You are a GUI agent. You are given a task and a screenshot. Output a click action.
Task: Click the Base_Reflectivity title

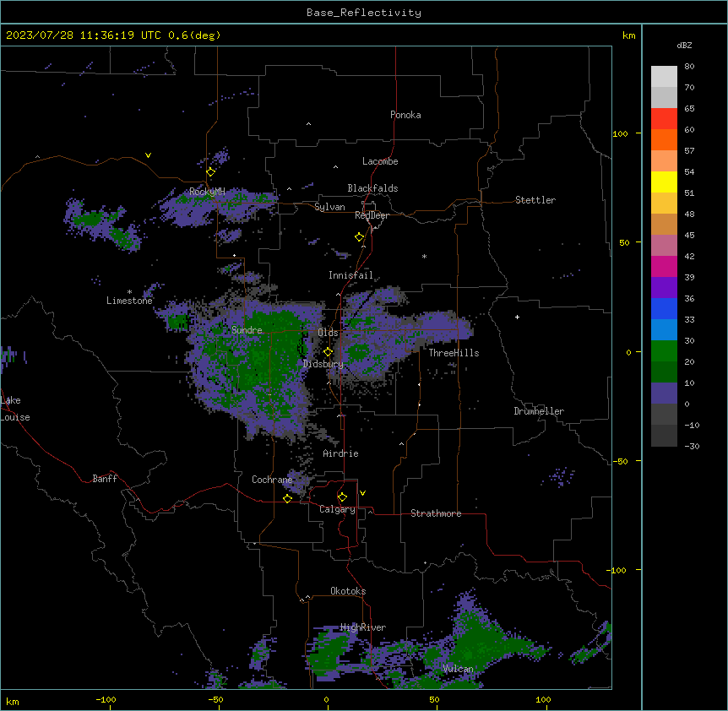tap(364, 13)
